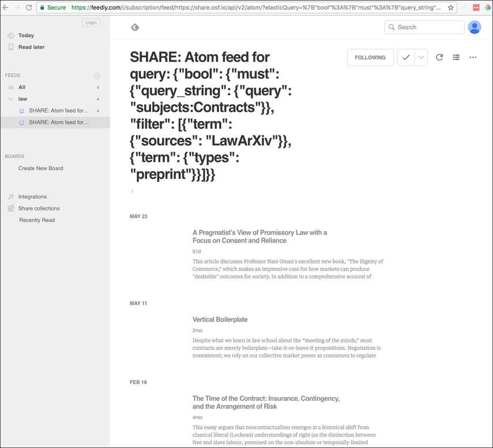This screenshot has width=493, height=448.
Task: Click the Share collections icon
Action: pyautogui.click(x=11, y=208)
